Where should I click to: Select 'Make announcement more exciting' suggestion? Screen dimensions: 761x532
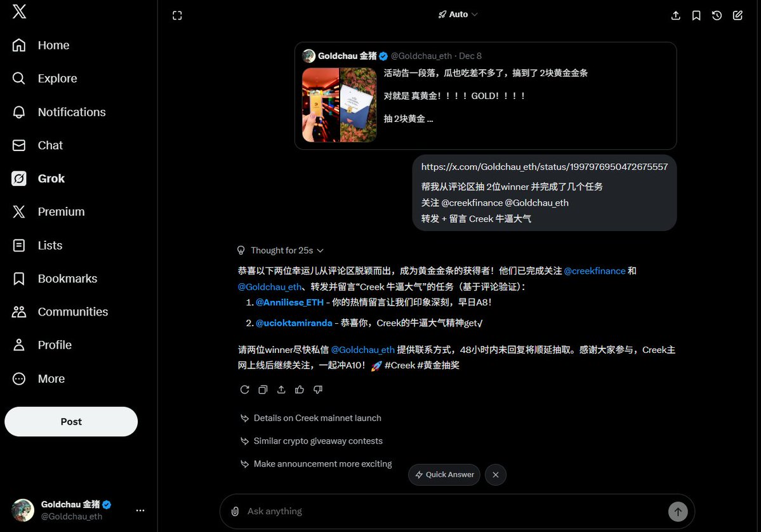click(x=317, y=464)
